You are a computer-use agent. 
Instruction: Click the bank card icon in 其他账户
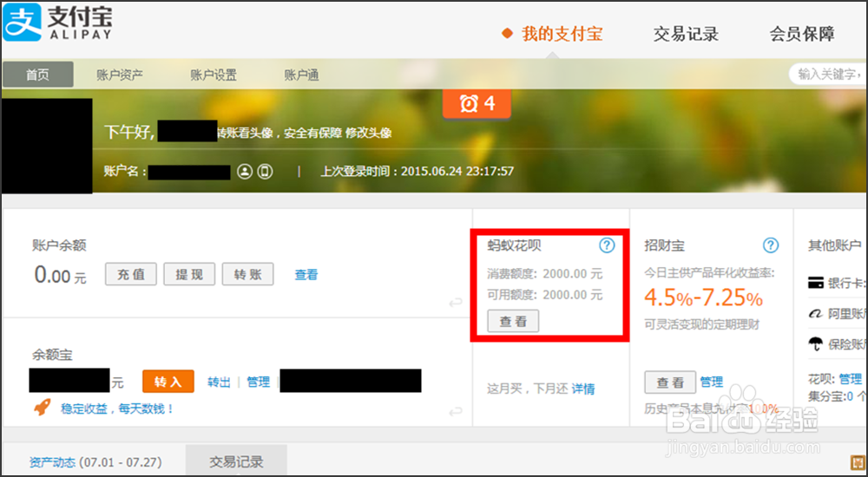click(815, 284)
